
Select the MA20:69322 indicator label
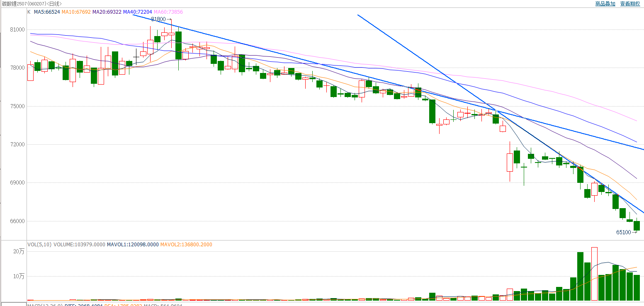click(x=107, y=12)
